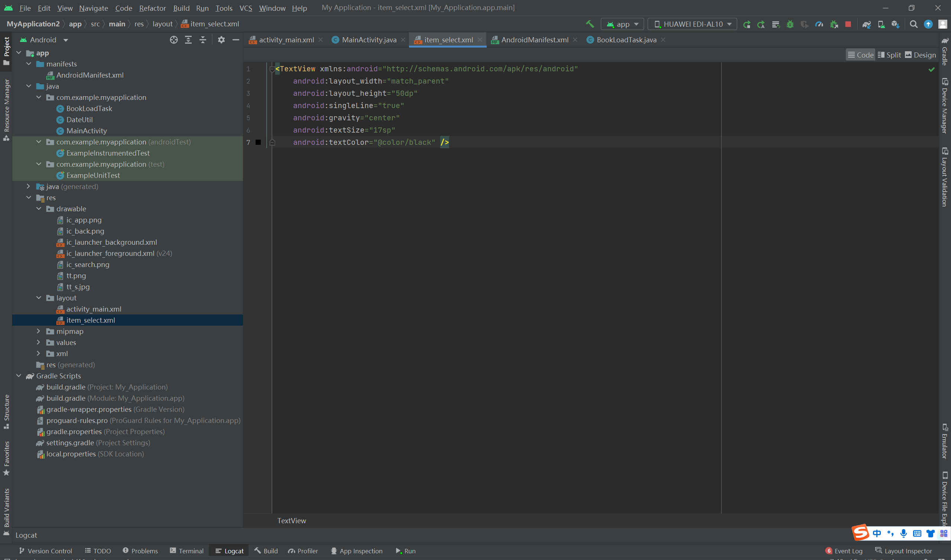Click the project panel settings gear icon
The image size is (951, 560).
pyautogui.click(x=221, y=40)
